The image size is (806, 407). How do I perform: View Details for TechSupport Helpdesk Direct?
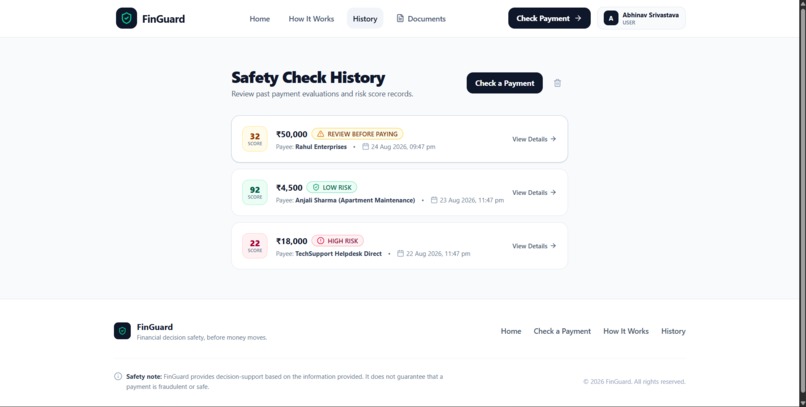tap(534, 246)
